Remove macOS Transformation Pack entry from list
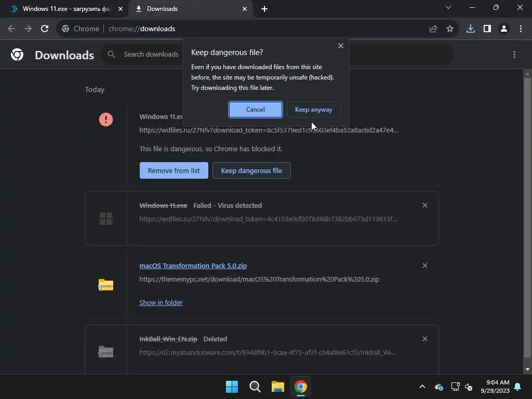The width and height of the screenshot is (532, 399). tap(425, 265)
